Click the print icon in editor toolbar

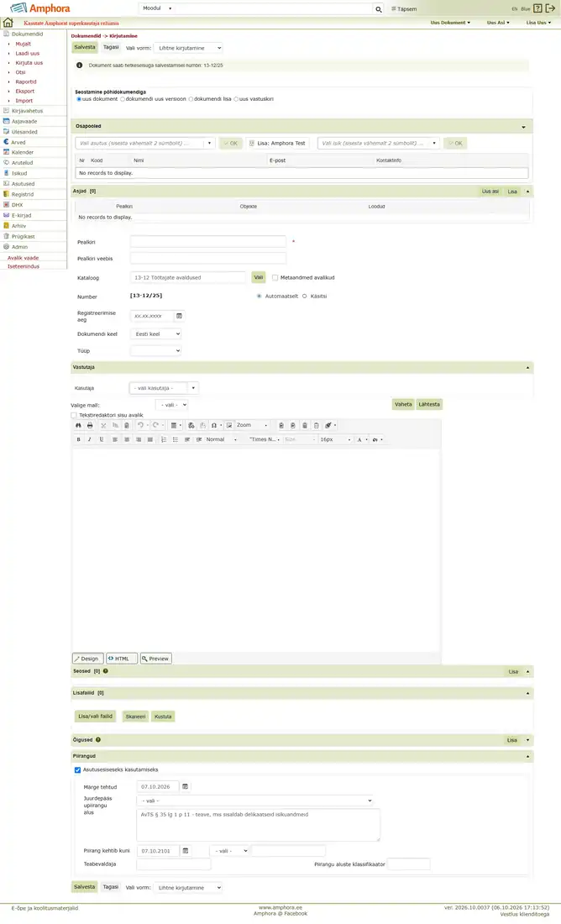pos(90,426)
